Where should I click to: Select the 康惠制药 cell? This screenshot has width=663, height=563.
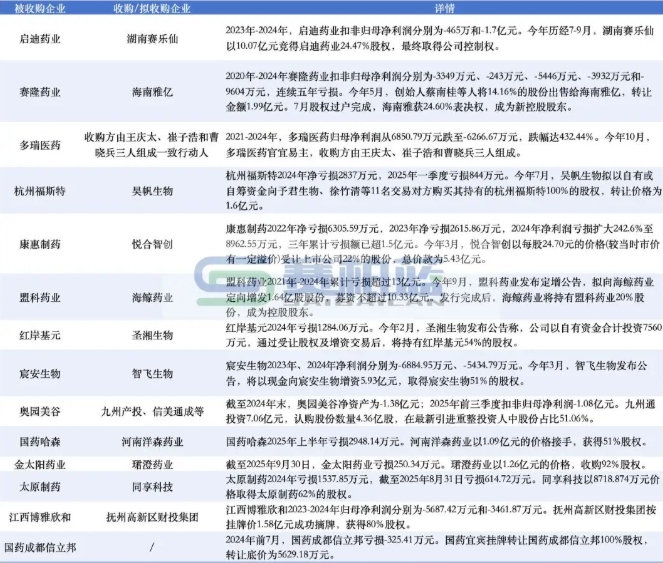(x=40, y=244)
